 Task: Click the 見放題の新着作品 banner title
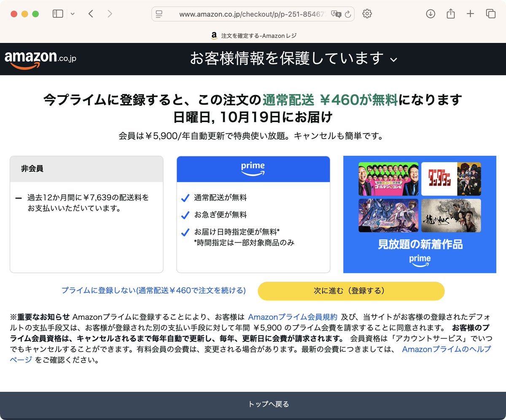pyautogui.click(x=420, y=244)
